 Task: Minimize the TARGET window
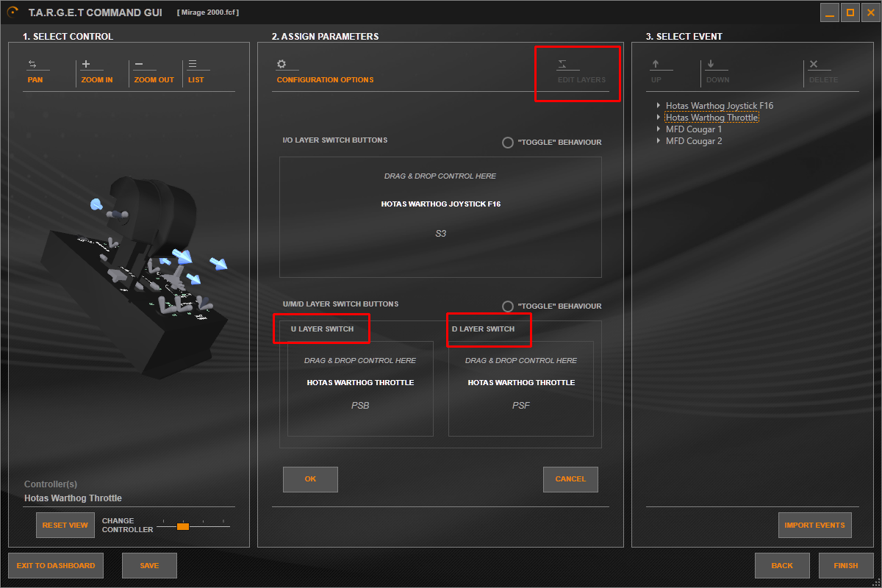[x=830, y=12]
